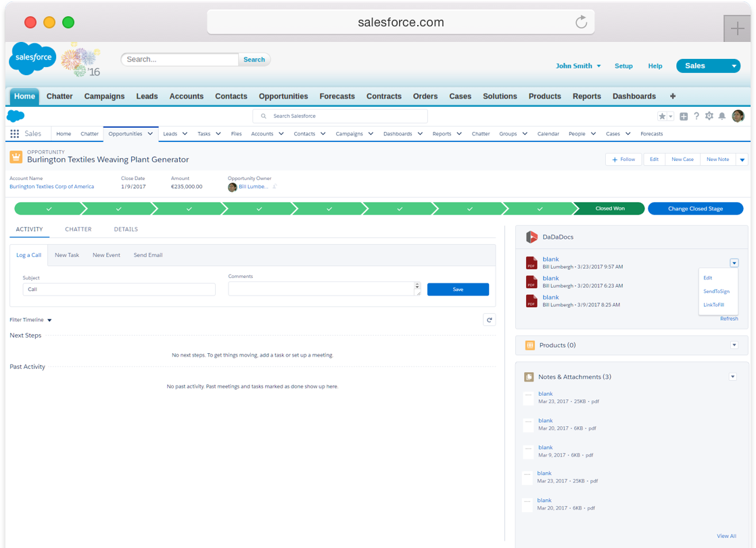The image size is (756, 548).
Task: Click Change Closed Stage button
Action: pos(695,209)
